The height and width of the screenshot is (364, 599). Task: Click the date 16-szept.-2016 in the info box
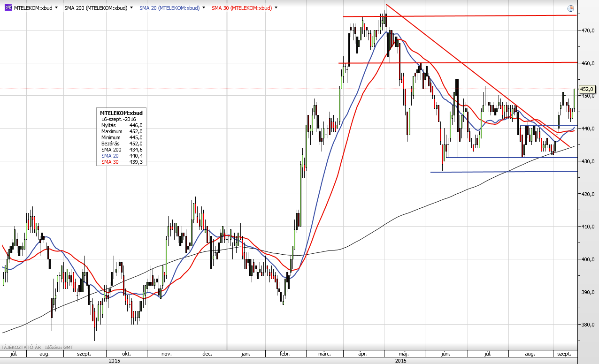119,119
